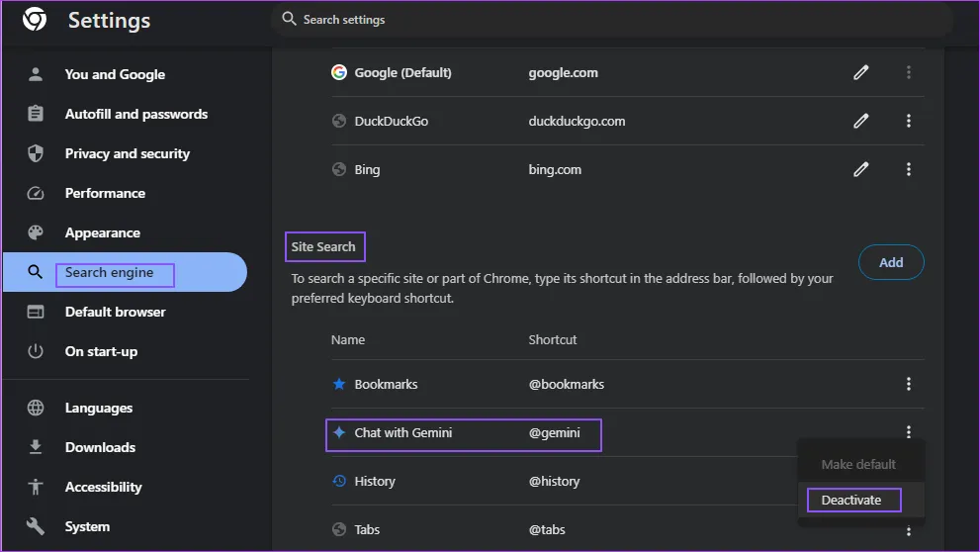Open more actions for Tabs shortcut
Viewport: 980px width, 552px height.
909,531
